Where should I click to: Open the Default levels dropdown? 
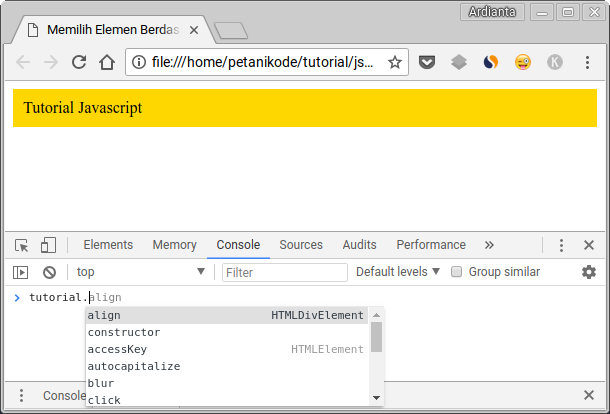(x=398, y=272)
